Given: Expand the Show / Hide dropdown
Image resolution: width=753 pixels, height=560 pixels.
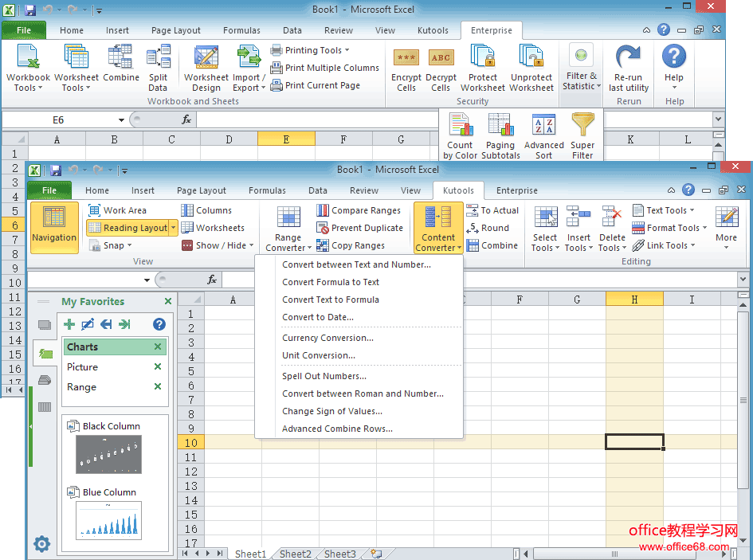Looking at the screenshot, I should (x=225, y=245).
